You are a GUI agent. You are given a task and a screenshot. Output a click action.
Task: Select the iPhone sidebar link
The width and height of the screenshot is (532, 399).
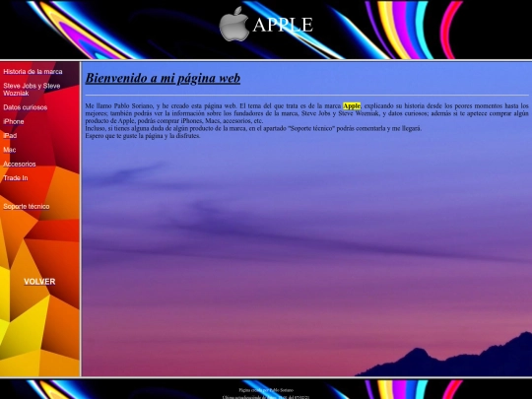point(14,121)
